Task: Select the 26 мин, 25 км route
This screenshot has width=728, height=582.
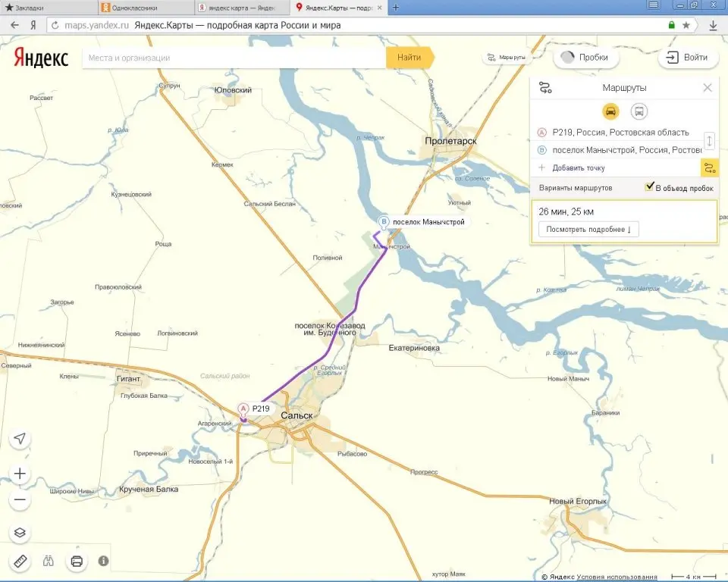Action: (x=624, y=221)
